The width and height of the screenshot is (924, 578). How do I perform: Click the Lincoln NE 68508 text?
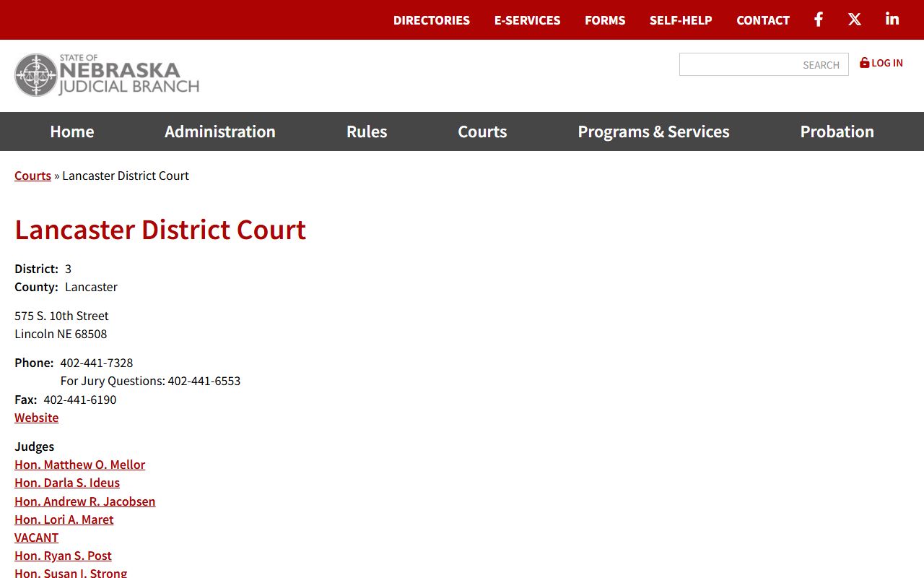(x=61, y=334)
